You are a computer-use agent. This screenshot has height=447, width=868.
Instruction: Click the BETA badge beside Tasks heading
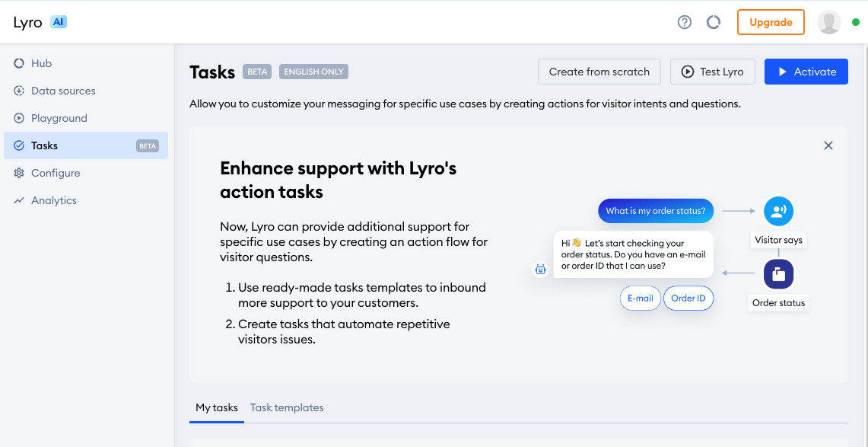click(x=257, y=72)
